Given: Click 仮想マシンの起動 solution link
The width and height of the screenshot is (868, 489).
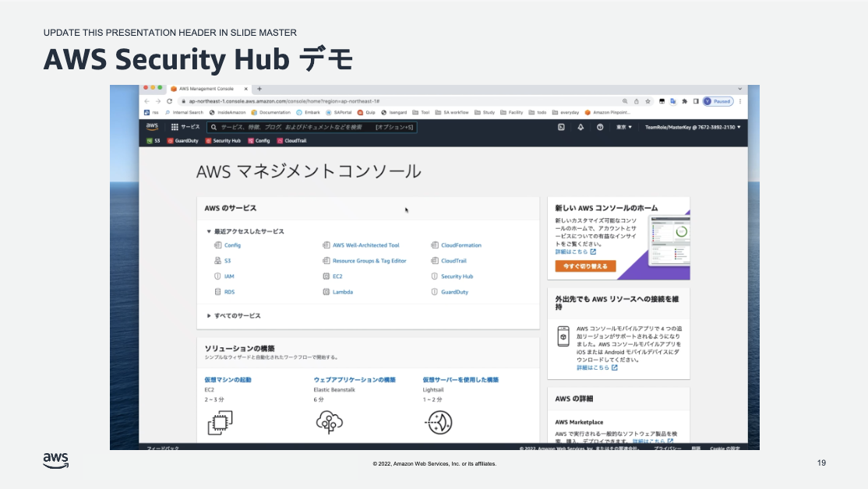Looking at the screenshot, I should coord(228,379).
